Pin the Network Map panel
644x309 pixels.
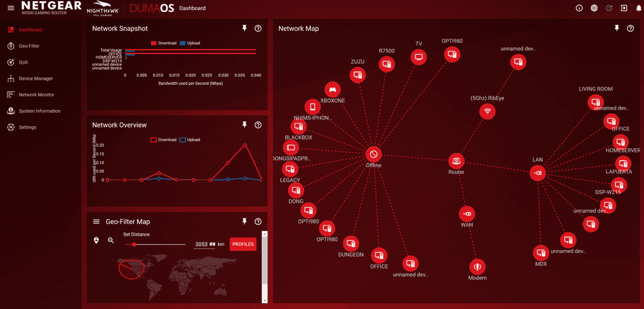pyautogui.click(x=617, y=28)
